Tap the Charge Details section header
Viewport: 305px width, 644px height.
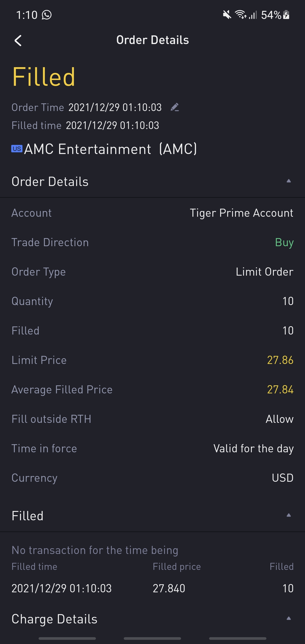point(54,619)
